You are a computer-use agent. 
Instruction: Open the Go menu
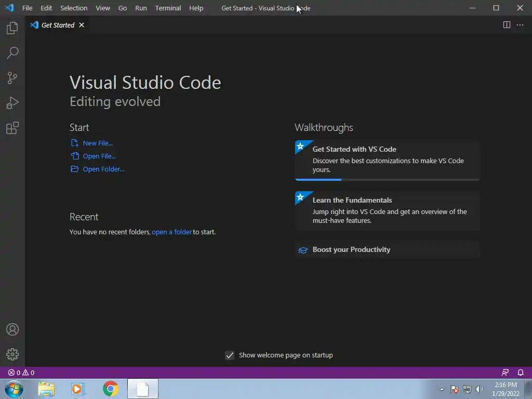pos(123,8)
